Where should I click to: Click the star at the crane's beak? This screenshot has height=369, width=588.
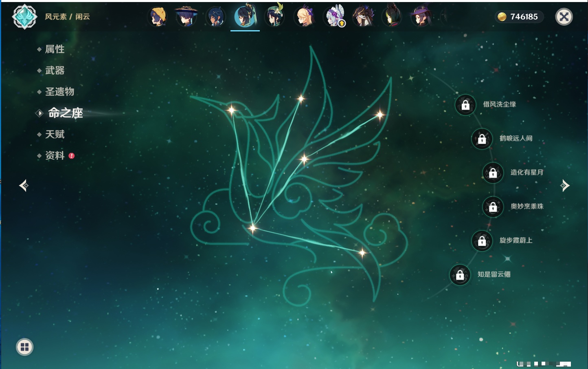click(x=231, y=110)
